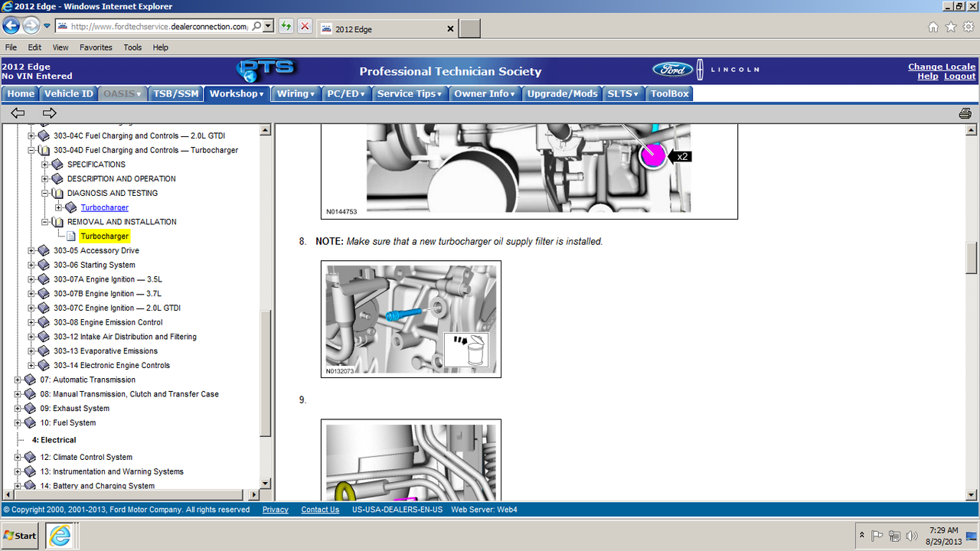Click the PTS logo
980x551 pixels.
pyautogui.click(x=265, y=70)
